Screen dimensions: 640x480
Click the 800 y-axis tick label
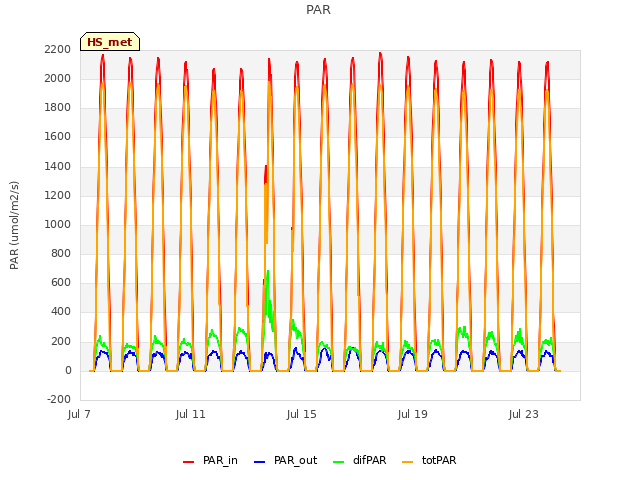pos(61,253)
